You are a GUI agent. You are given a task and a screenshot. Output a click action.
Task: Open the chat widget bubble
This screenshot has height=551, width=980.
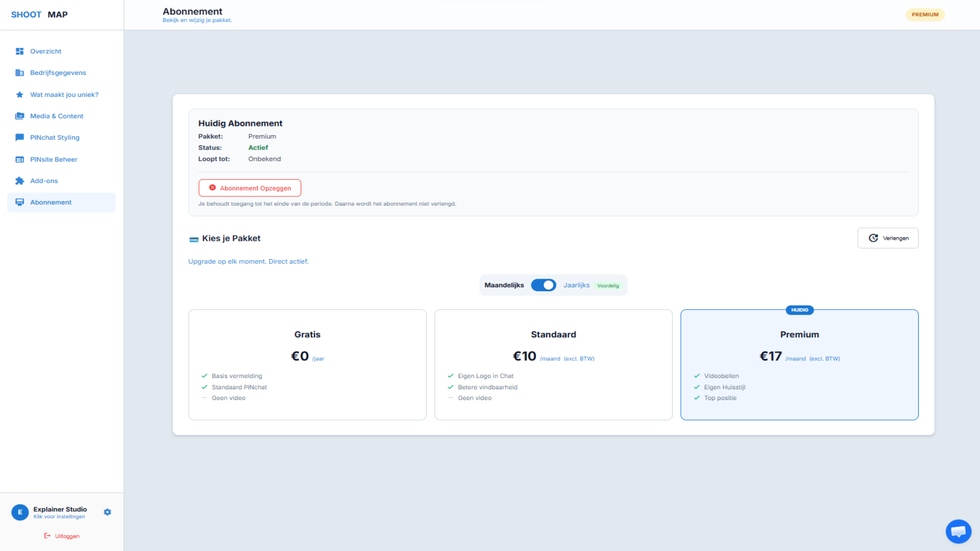point(958,532)
